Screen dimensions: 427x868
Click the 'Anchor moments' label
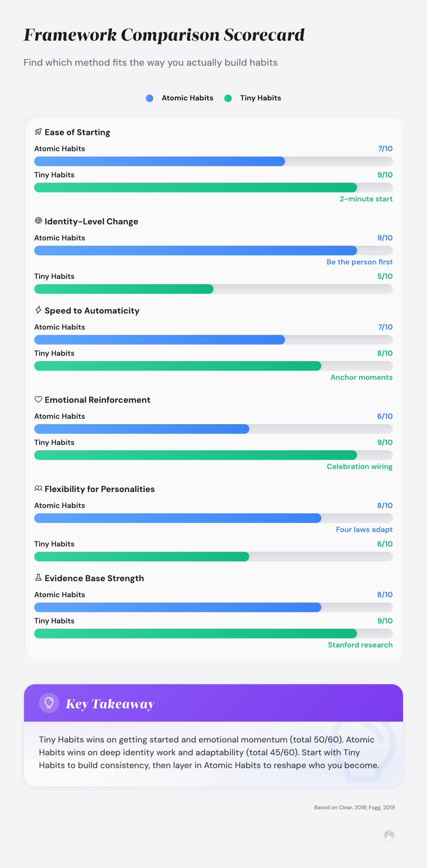tap(361, 377)
